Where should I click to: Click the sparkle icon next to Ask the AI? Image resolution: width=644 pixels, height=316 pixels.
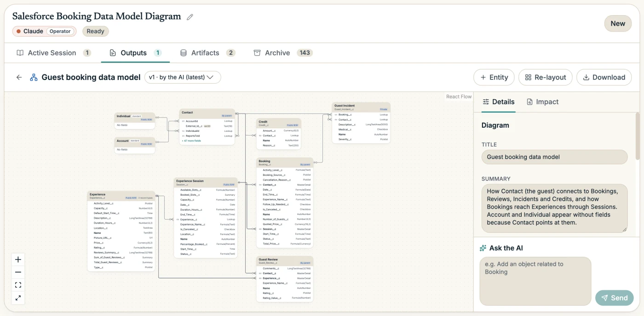click(x=483, y=248)
